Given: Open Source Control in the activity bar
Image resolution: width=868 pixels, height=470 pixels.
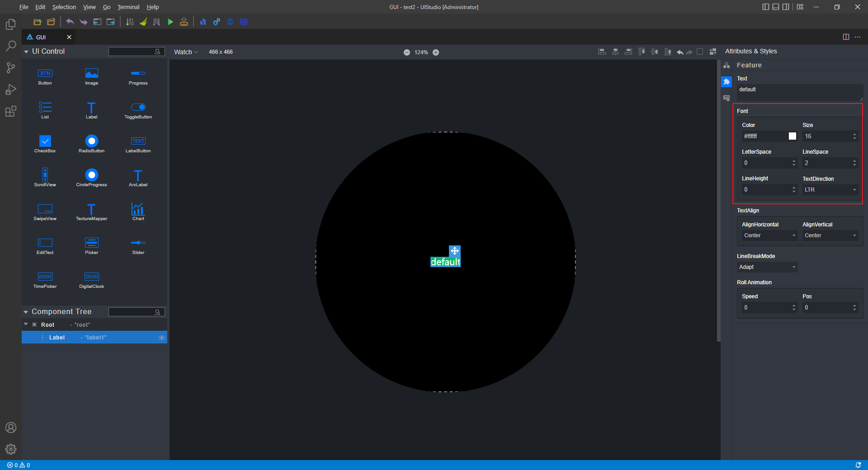Looking at the screenshot, I should pyautogui.click(x=11, y=68).
